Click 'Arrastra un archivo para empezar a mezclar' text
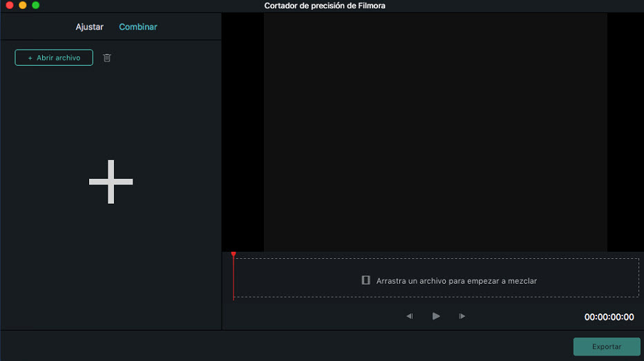Viewport: 644px width, 361px height. [456, 281]
